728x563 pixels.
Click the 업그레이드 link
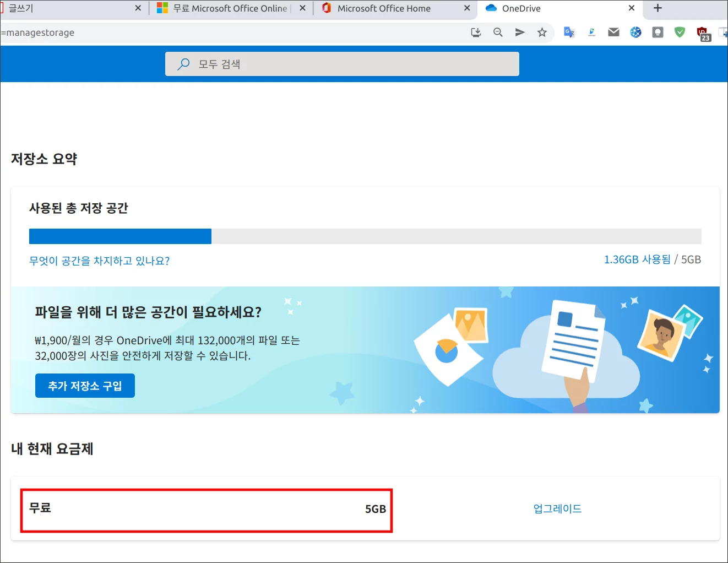click(557, 508)
